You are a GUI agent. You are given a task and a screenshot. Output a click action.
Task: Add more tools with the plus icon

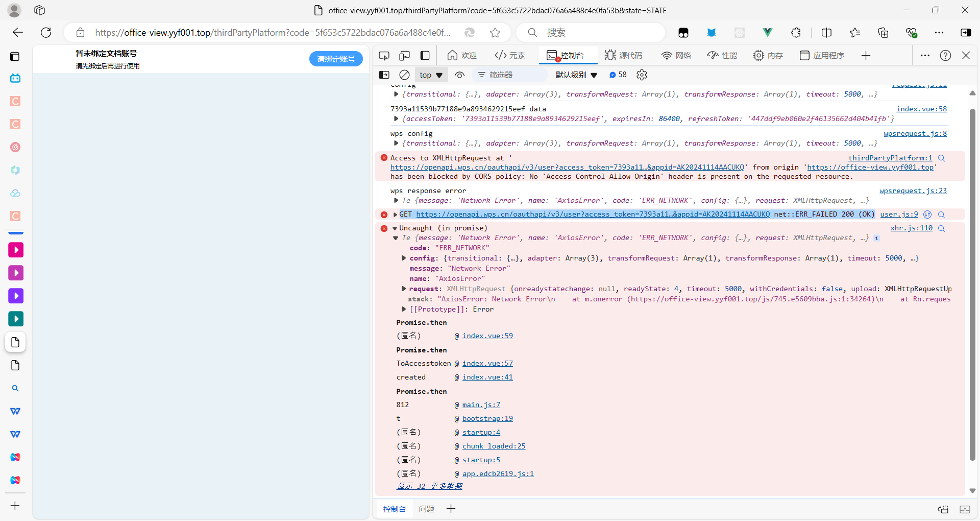click(x=866, y=56)
